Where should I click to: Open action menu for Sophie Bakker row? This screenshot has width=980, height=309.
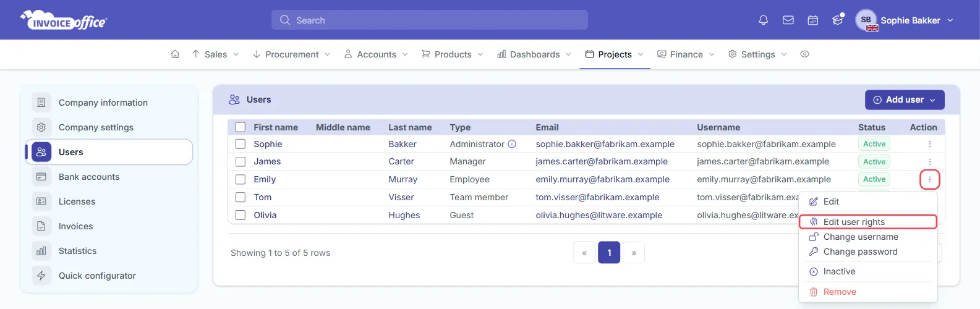pyautogui.click(x=929, y=144)
